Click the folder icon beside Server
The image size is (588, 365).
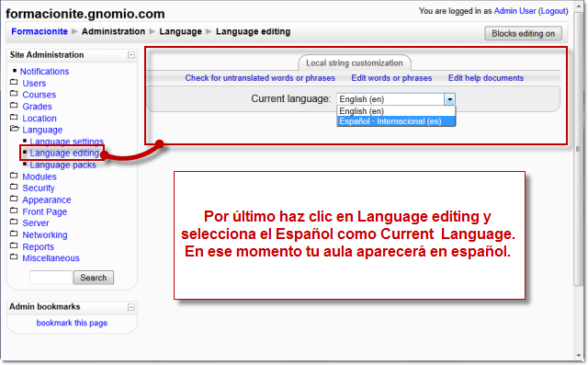click(x=14, y=222)
